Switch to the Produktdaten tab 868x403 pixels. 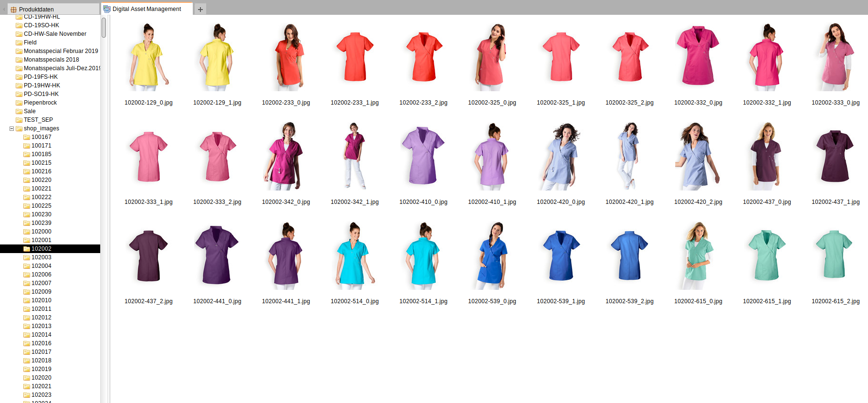[x=36, y=9]
